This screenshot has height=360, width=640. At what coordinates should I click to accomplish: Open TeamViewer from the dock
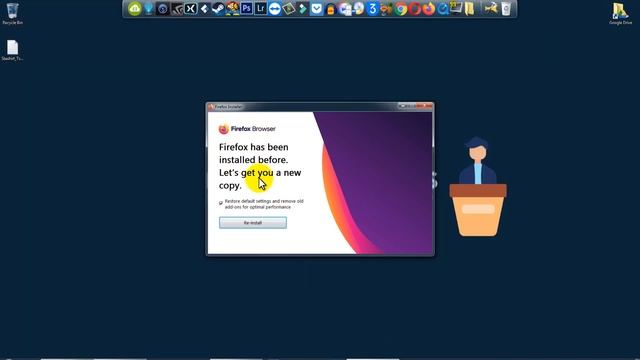click(275, 9)
